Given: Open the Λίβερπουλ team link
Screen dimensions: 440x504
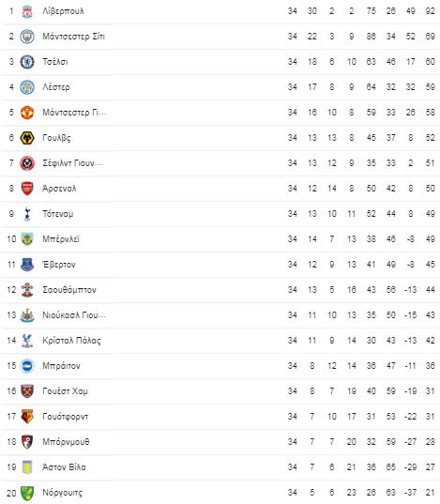Looking at the screenshot, I should [x=63, y=11].
